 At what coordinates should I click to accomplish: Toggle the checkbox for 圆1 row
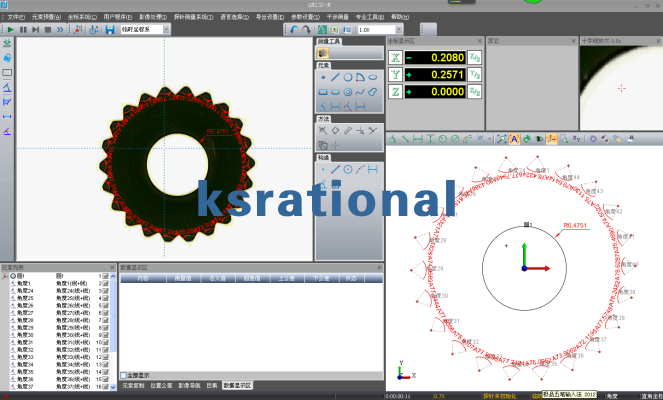[x=107, y=275]
